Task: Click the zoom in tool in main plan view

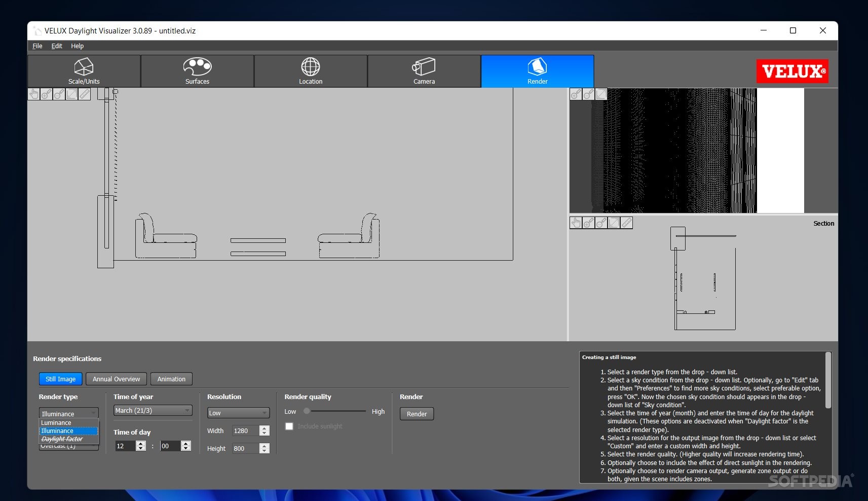Action: (x=47, y=94)
